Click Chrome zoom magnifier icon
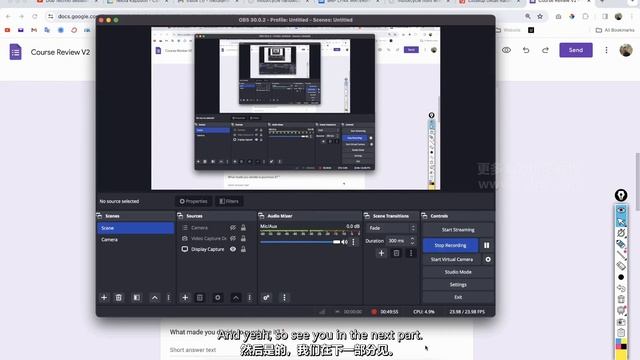Screen dimensions: 640x360 click(528, 16)
